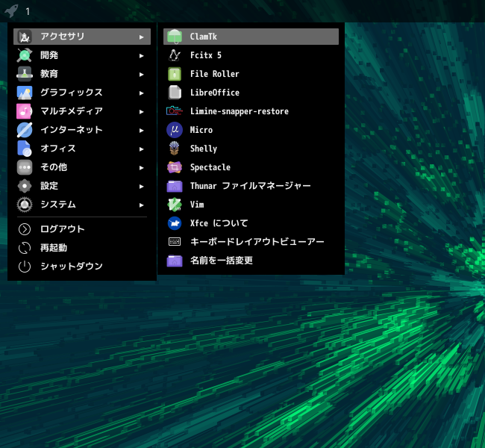Click the マルチメディア music note icon
The width and height of the screenshot is (485, 448).
pos(25,111)
